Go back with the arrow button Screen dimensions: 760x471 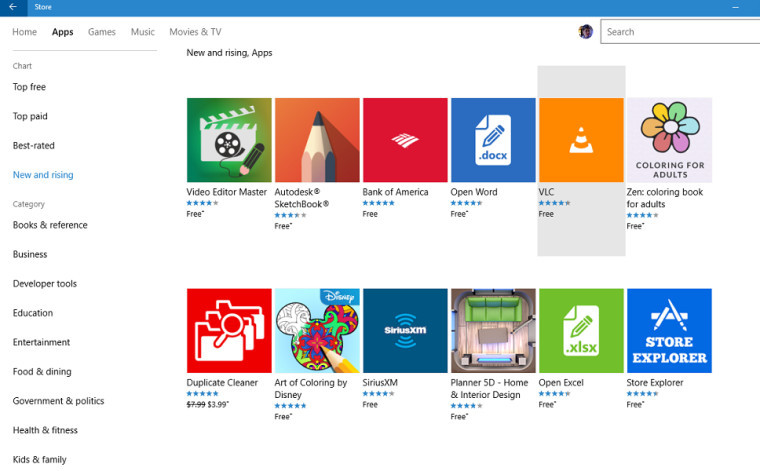(13, 7)
